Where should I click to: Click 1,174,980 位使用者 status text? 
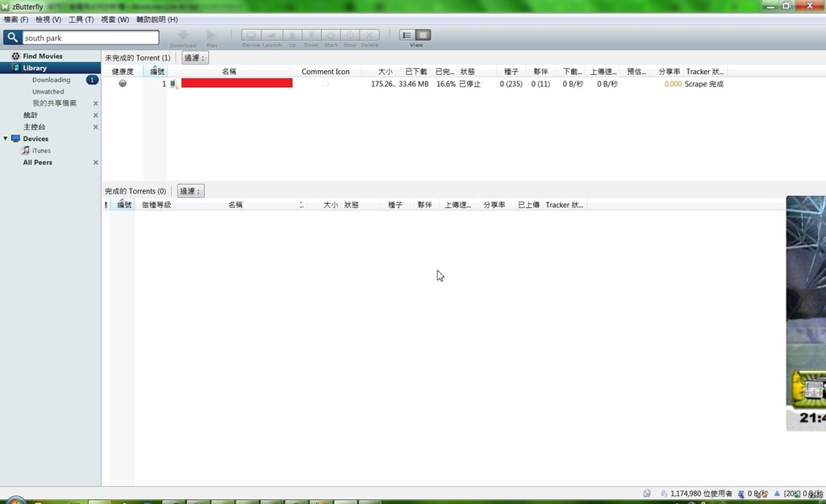point(701,494)
